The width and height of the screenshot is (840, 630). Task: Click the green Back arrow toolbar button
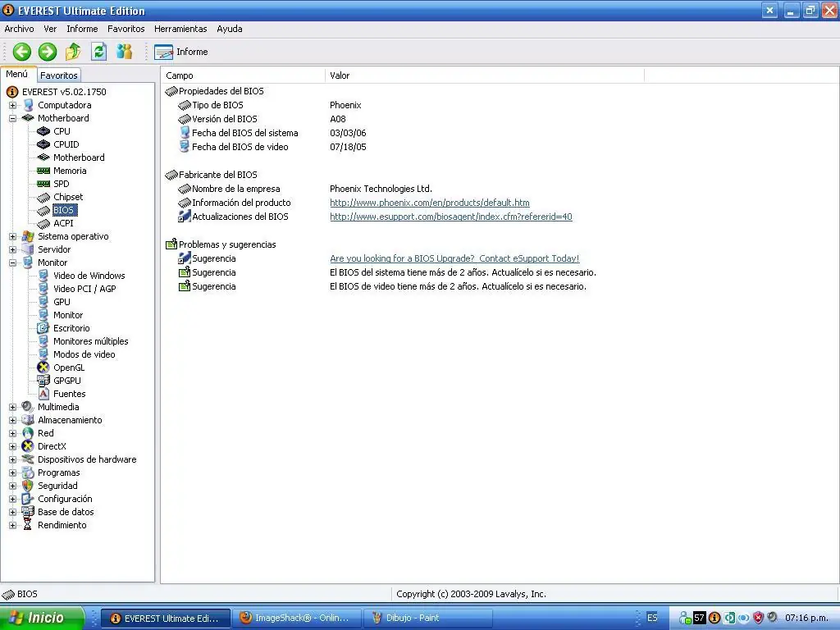(x=22, y=52)
